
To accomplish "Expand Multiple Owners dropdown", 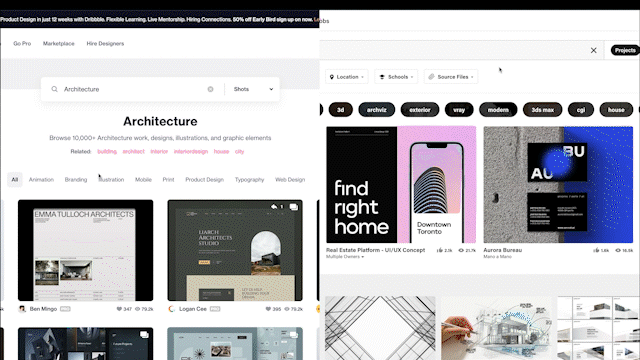I will 345,256.
